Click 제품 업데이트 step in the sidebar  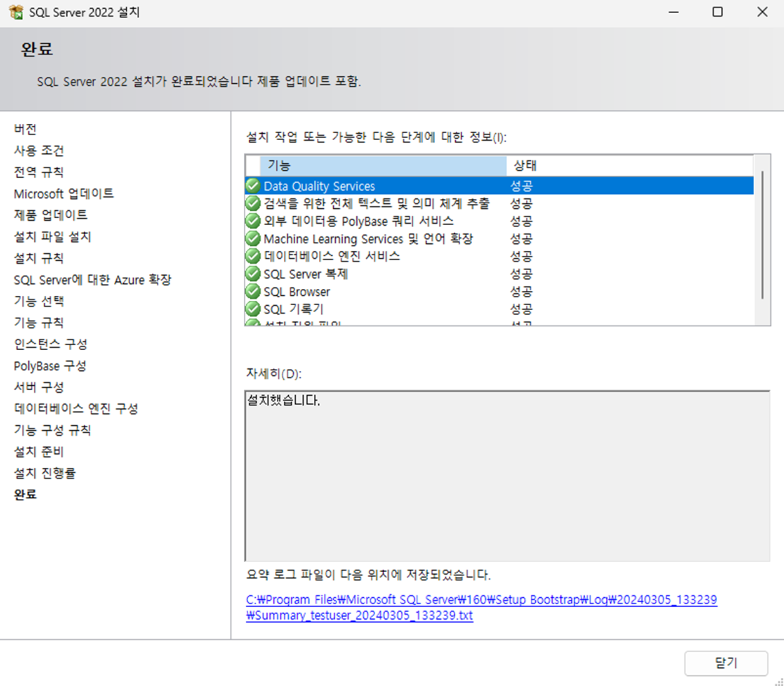click(x=51, y=215)
